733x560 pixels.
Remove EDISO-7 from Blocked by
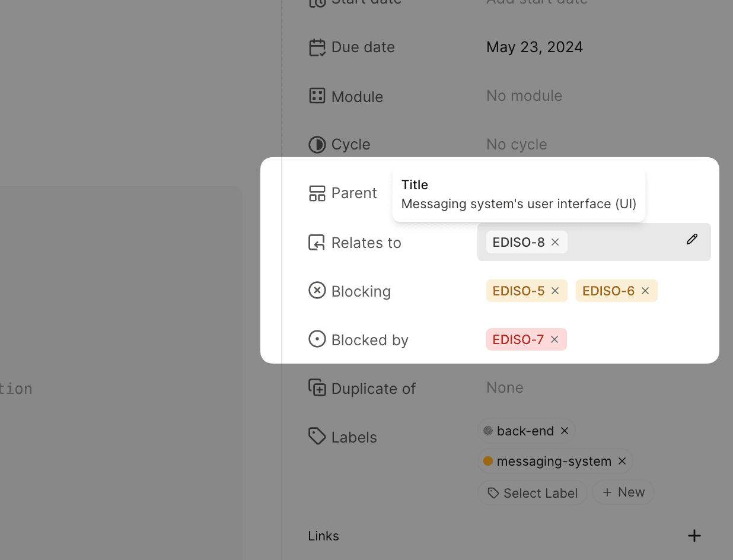(554, 339)
